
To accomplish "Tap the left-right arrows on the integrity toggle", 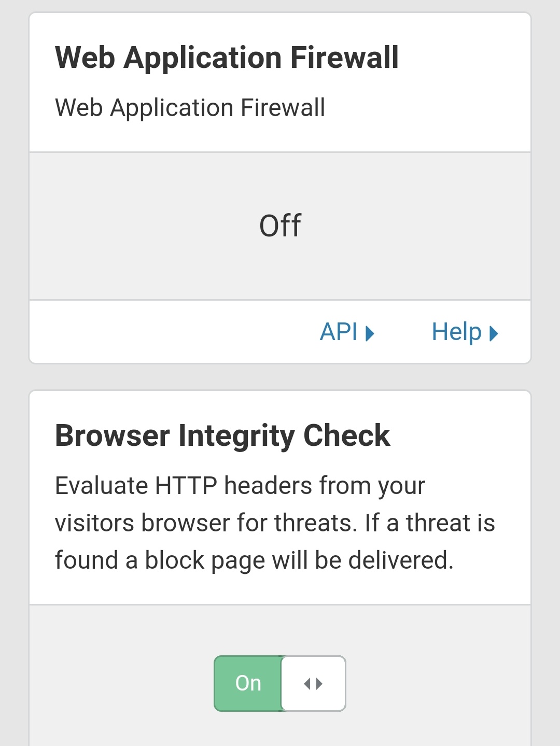I will [x=313, y=683].
